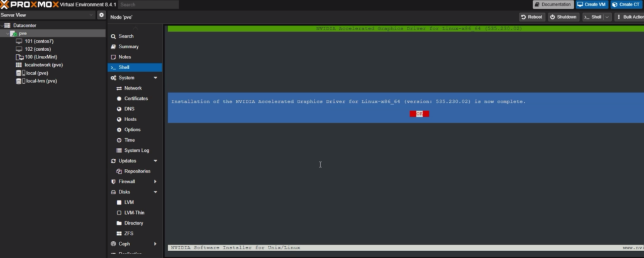Open the Shell button dropdown arrow

point(607,17)
